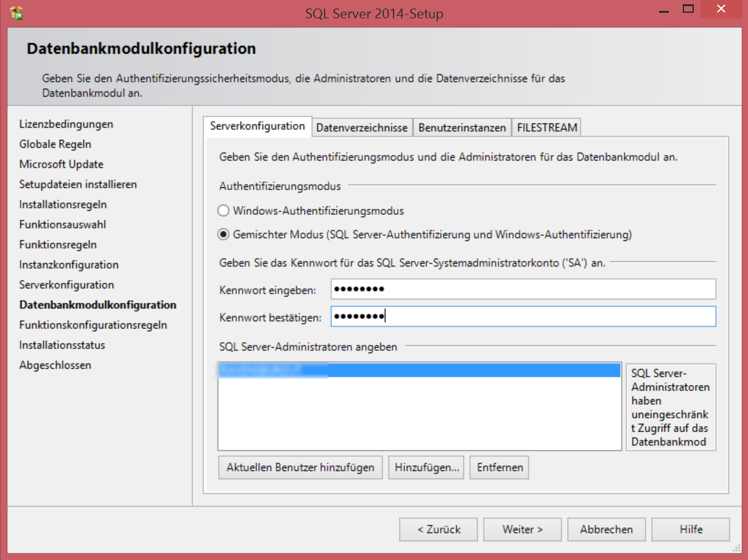
Task: Click the SQL Server setup icon in title bar
Action: pyautogui.click(x=16, y=11)
